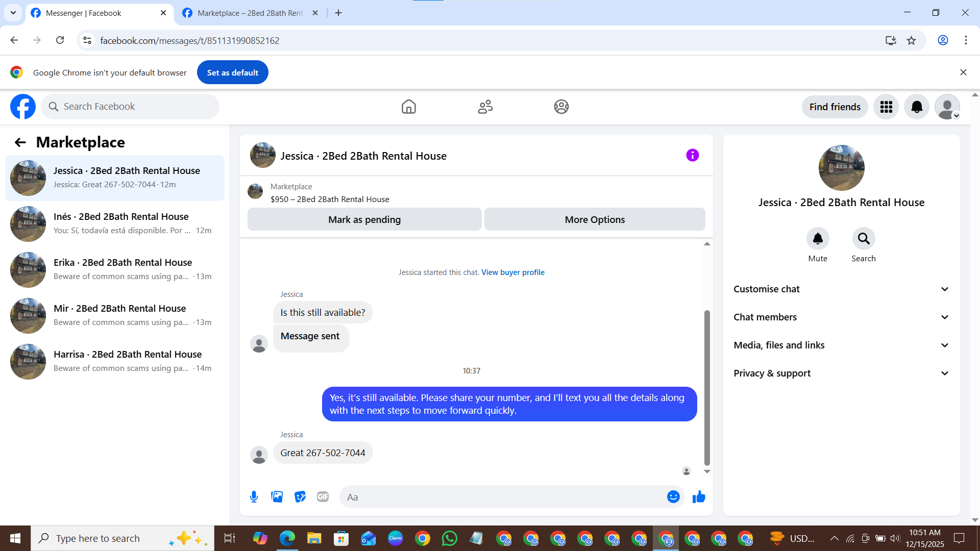Open conversation information purple icon
This screenshot has height=551, width=980.
pyautogui.click(x=693, y=155)
